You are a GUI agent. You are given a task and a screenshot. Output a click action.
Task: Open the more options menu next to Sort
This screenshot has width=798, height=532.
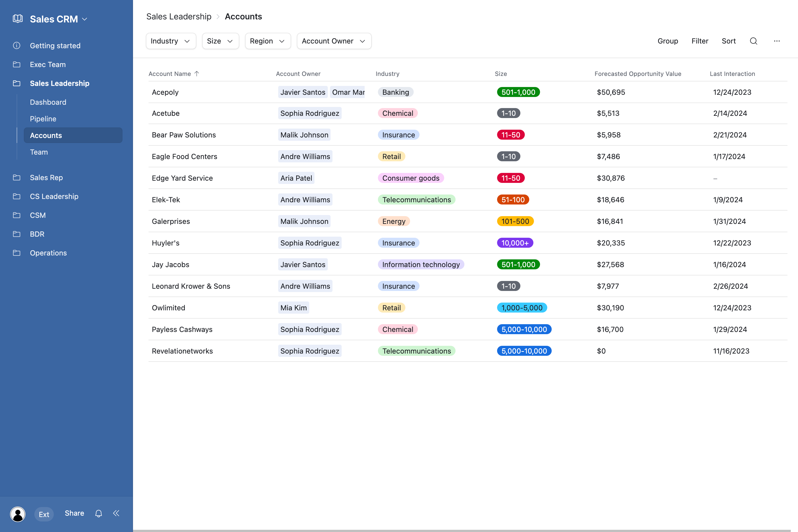pyautogui.click(x=777, y=41)
